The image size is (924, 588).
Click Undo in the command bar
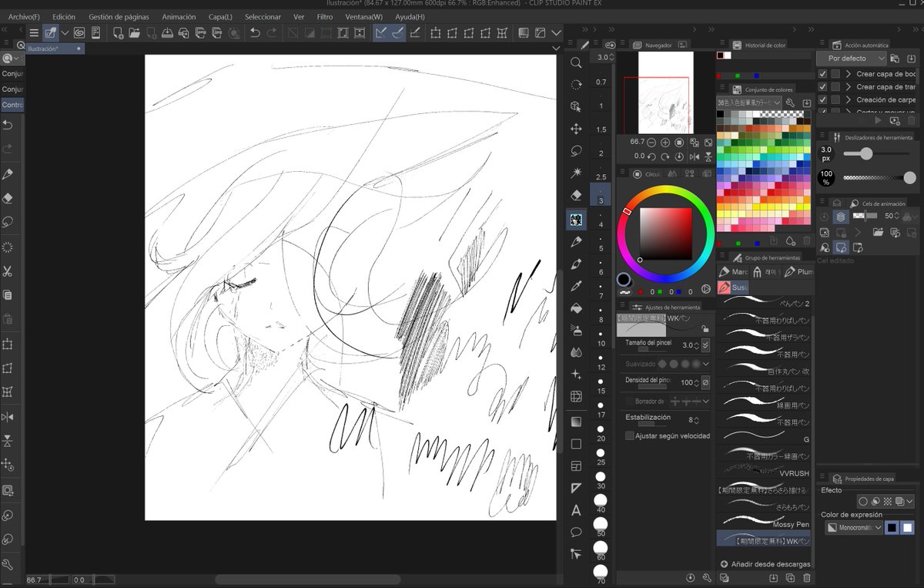255,32
